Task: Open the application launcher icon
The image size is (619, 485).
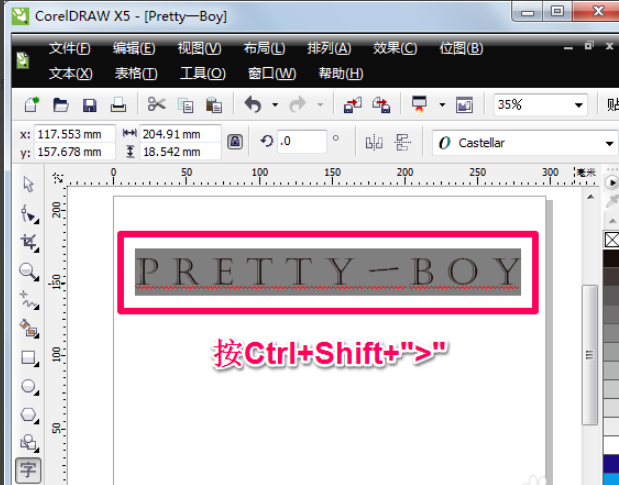Action: (x=419, y=104)
